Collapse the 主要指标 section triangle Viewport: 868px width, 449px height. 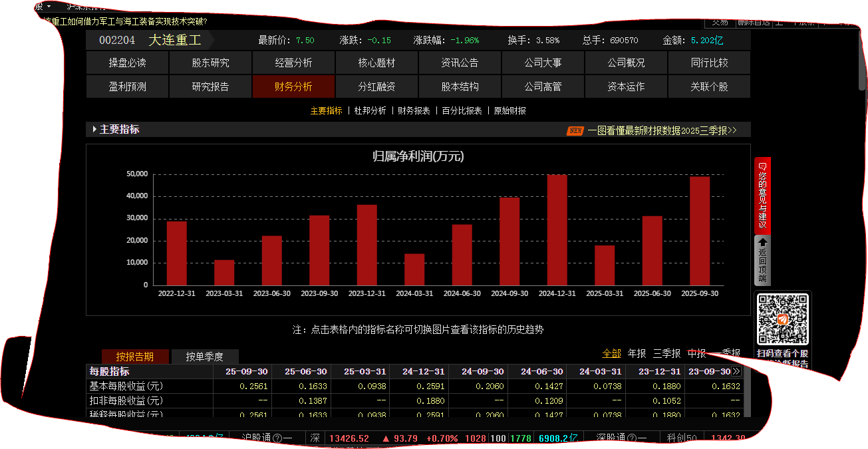94,130
